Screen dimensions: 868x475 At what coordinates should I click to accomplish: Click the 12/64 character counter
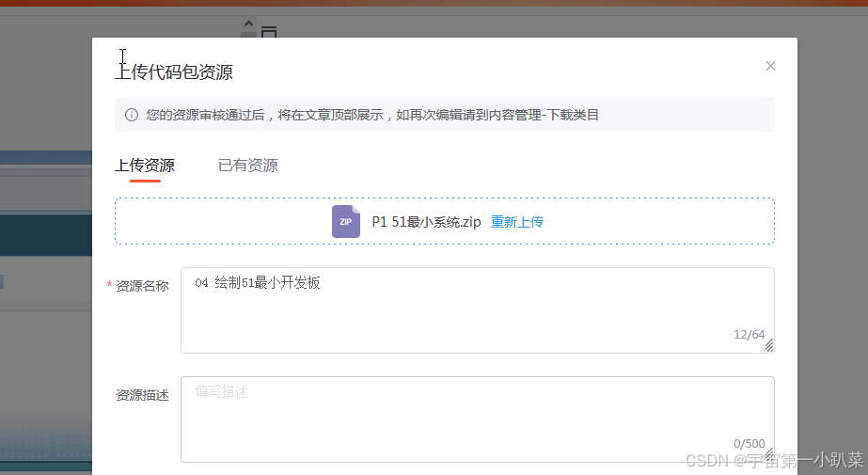point(749,335)
